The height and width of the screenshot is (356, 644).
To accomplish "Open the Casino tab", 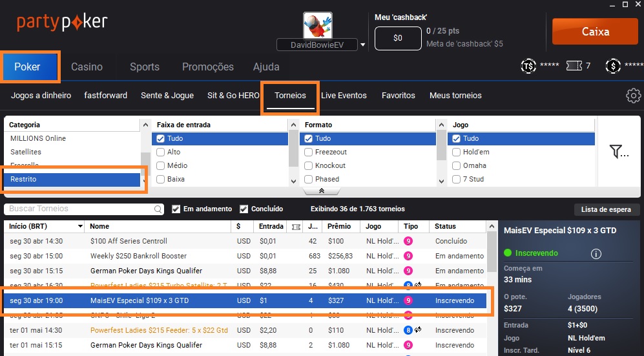I will click(87, 67).
